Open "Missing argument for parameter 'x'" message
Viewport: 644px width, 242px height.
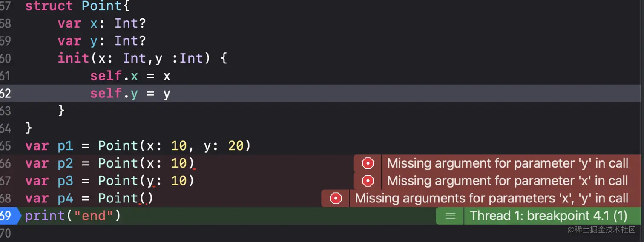coord(507,181)
